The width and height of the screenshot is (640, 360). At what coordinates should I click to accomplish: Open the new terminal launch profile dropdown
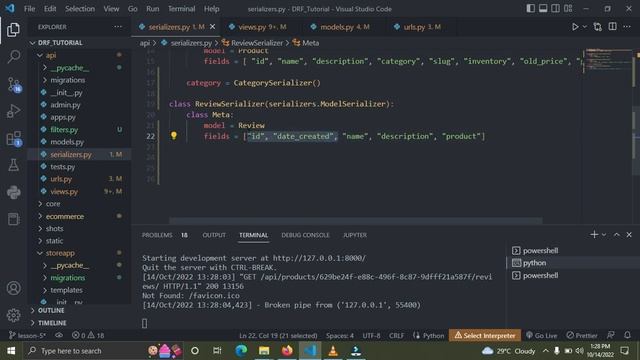pos(604,235)
